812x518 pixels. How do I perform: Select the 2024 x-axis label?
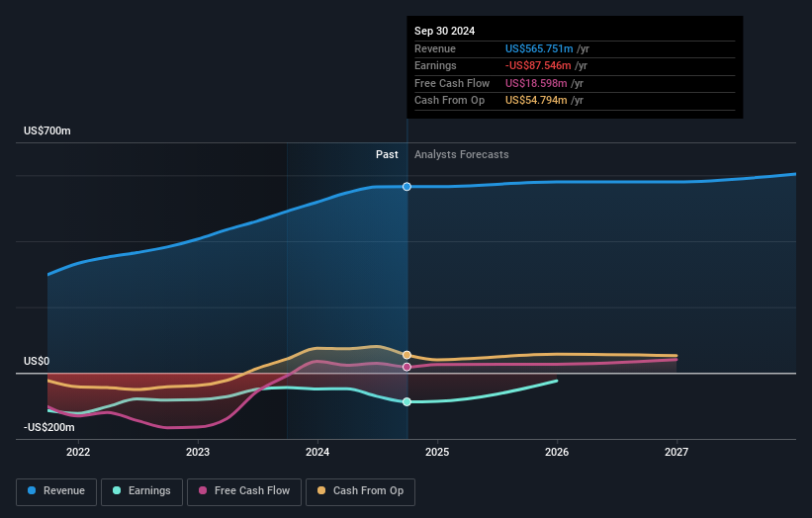click(317, 453)
